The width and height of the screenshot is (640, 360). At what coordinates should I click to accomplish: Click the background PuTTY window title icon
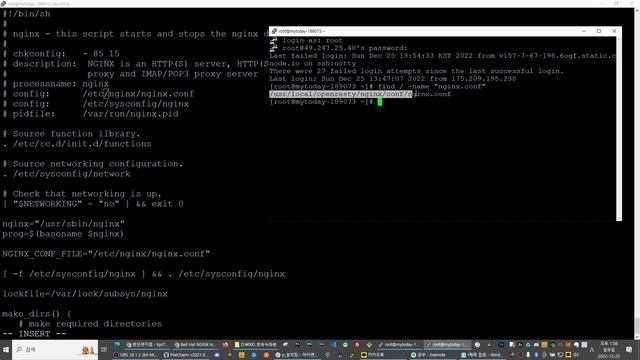(3, 3)
